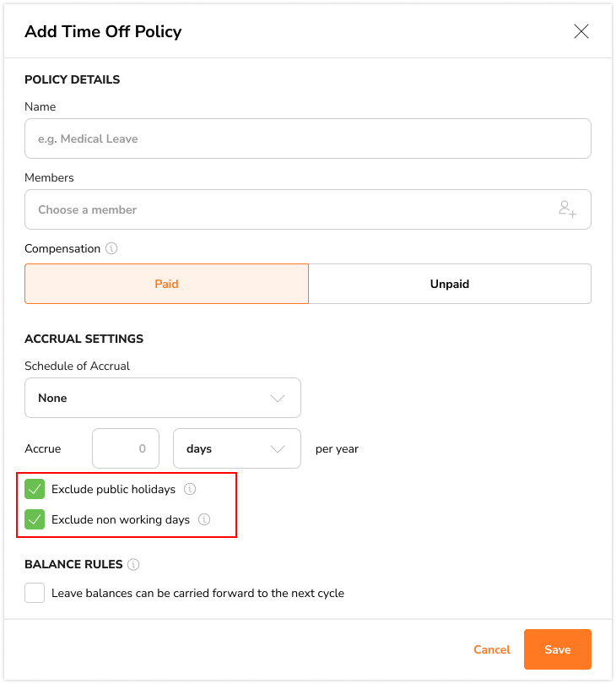Open the Schedule of Accrual dropdown
The width and height of the screenshot is (616, 684).
point(163,398)
